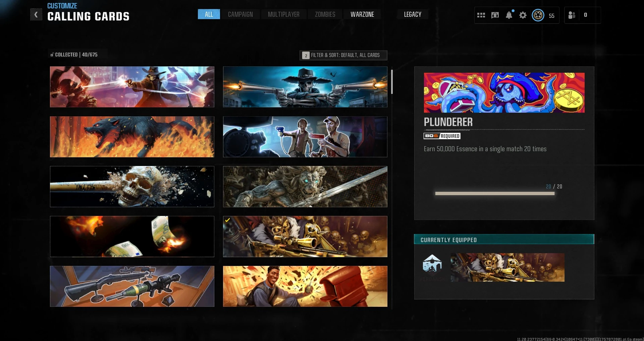
Task: Open the Warzone tab
Action: point(362,14)
